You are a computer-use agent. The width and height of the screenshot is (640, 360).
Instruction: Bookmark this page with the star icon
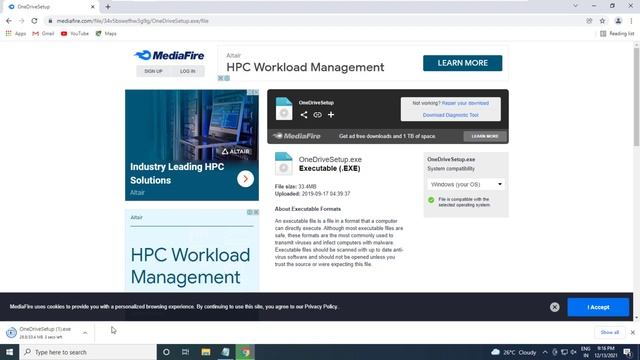[x=602, y=21]
